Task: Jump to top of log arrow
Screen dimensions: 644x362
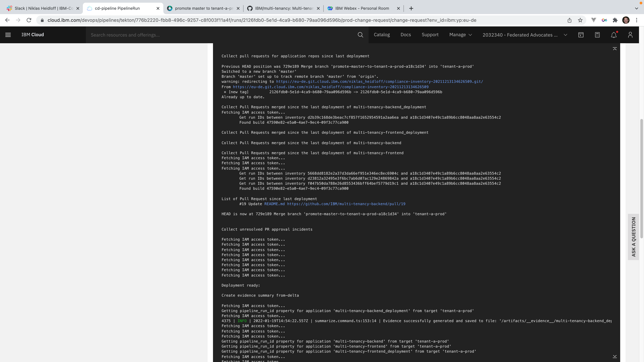Action: pos(615,49)
